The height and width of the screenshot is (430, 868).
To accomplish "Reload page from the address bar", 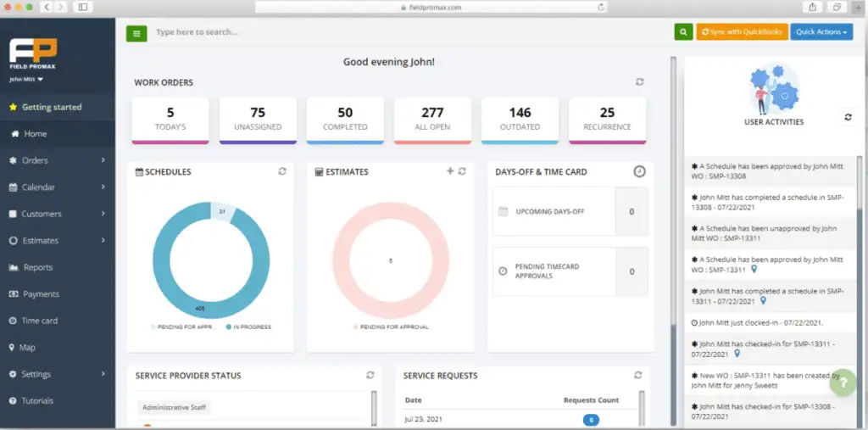I will point(601,7).
